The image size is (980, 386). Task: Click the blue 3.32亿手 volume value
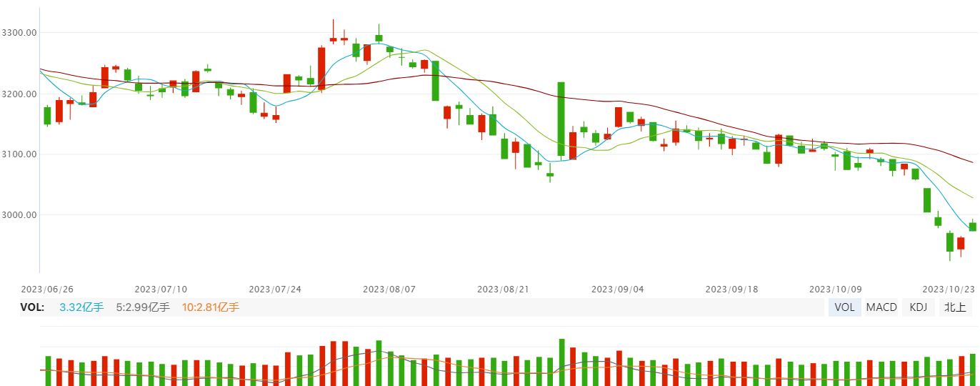click(81, 307)
